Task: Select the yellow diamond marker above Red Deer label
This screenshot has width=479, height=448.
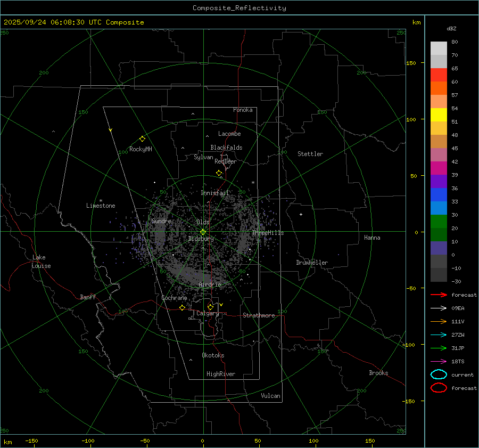Action: 219,173
